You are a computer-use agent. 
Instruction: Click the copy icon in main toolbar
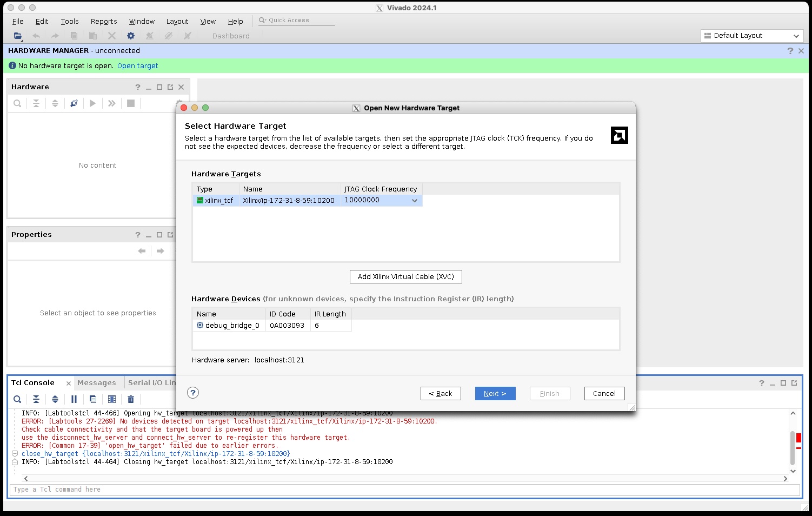point(74,36)
